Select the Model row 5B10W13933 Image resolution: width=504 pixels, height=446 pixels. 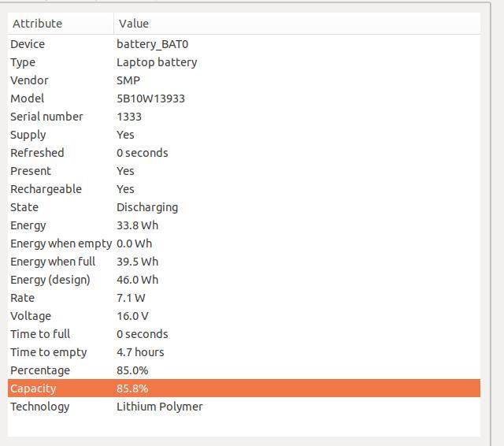(x=244, y=98)
